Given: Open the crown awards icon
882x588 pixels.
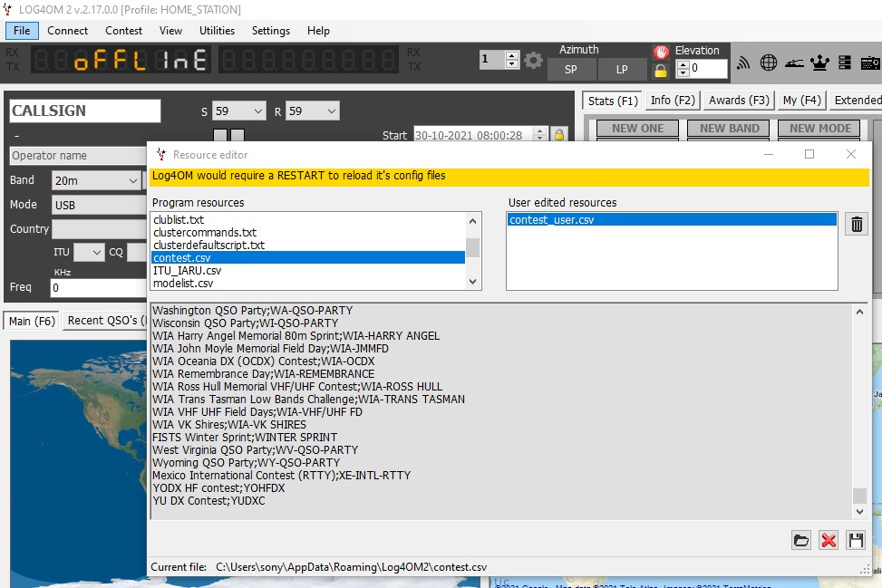Looking at the screenshot, I should 819,63.
